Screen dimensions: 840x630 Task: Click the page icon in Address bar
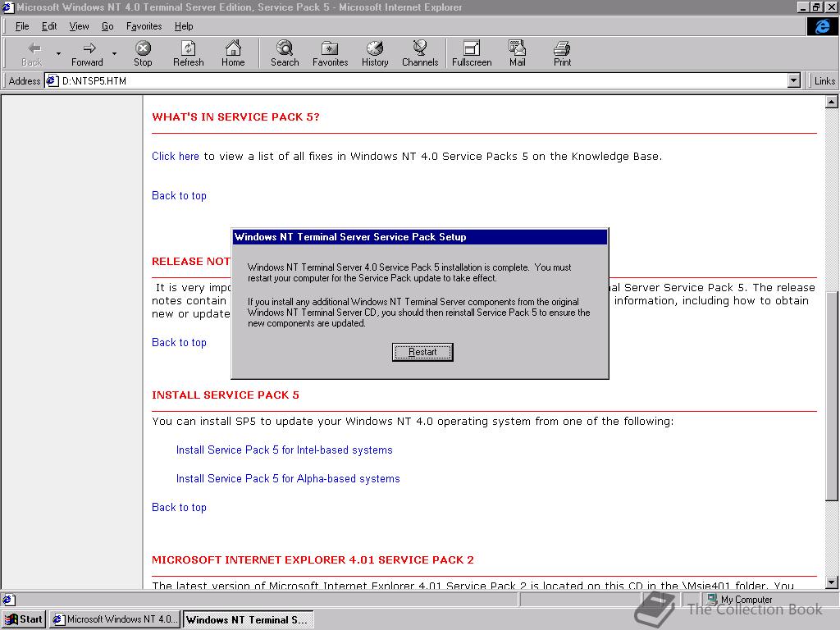(52, 81)
